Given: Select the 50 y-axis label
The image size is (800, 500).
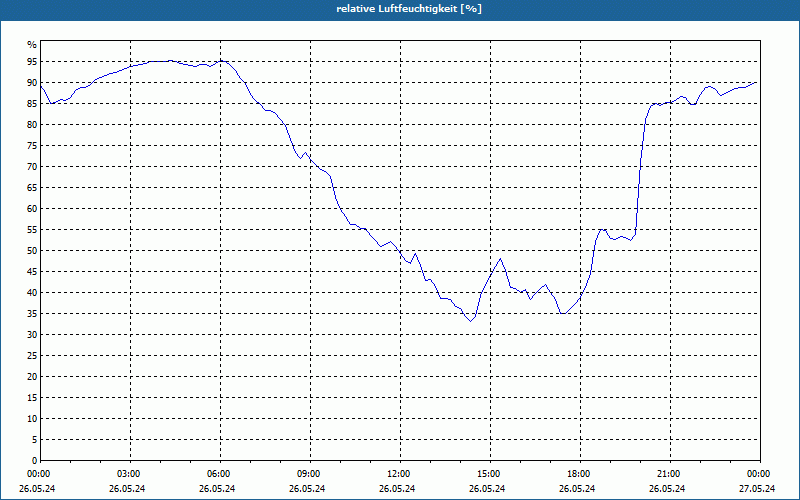Looking at the screenshot, I should tap(32, 251).
